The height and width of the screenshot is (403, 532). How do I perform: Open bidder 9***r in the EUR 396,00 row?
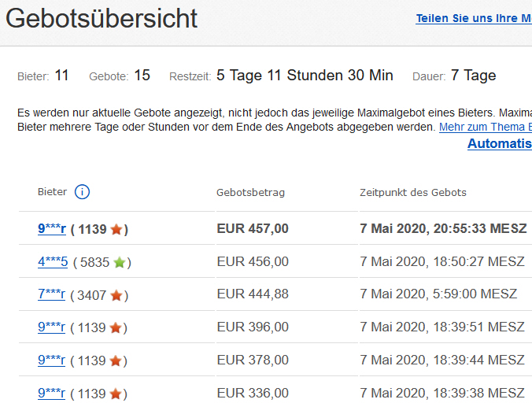tap(51, 327)
